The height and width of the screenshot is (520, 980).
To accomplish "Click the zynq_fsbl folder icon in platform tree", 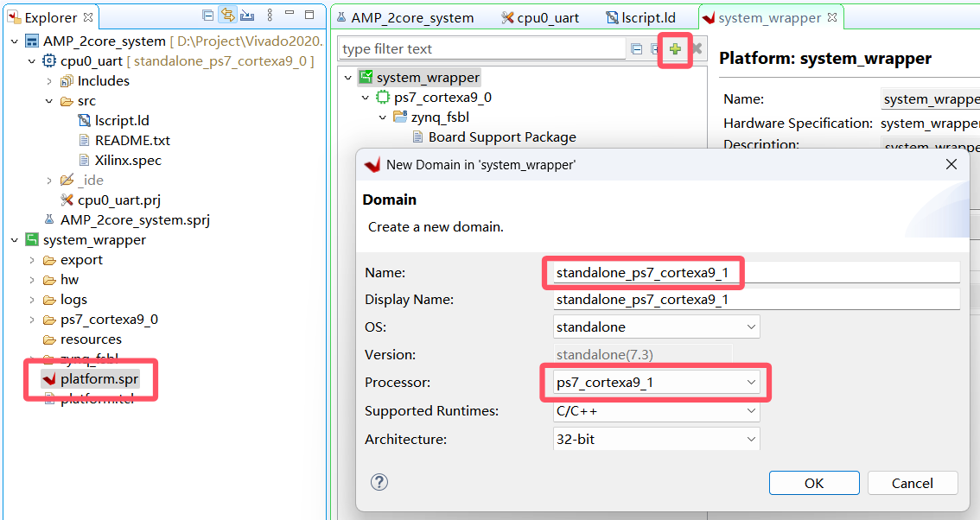I will pyautogui.click(x=400, y=117).
